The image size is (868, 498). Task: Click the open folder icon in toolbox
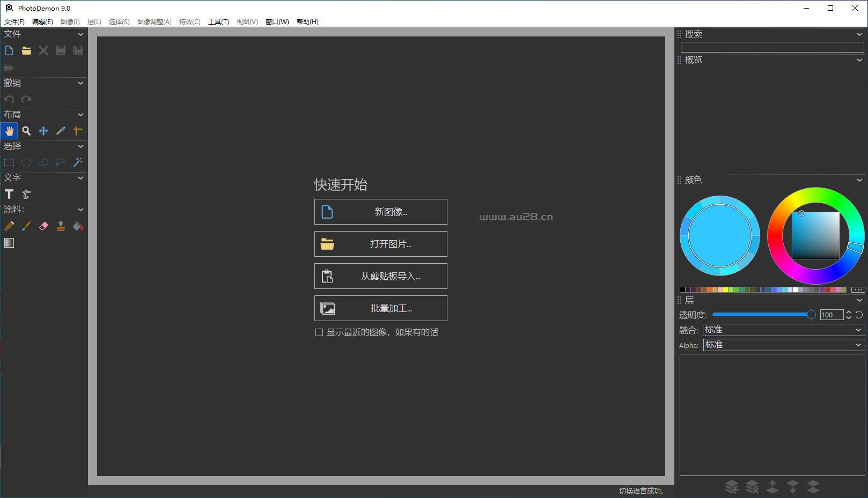[x=26, y=50]
